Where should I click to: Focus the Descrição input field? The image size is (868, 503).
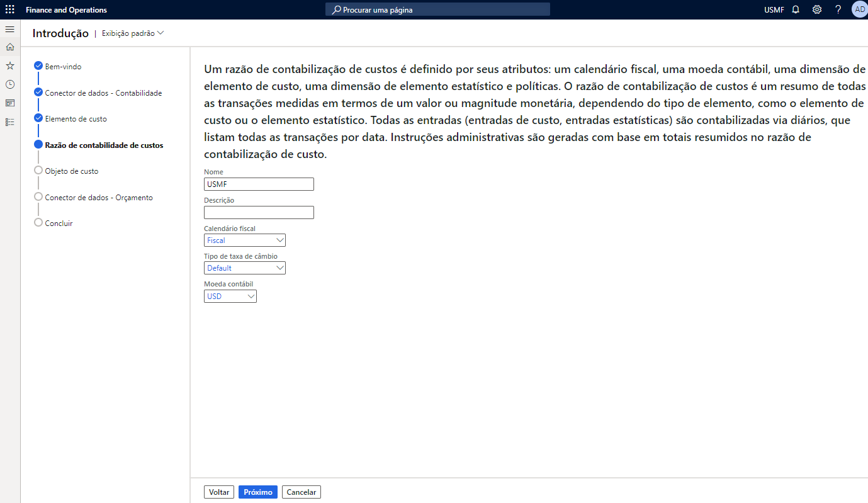point(259,212)
